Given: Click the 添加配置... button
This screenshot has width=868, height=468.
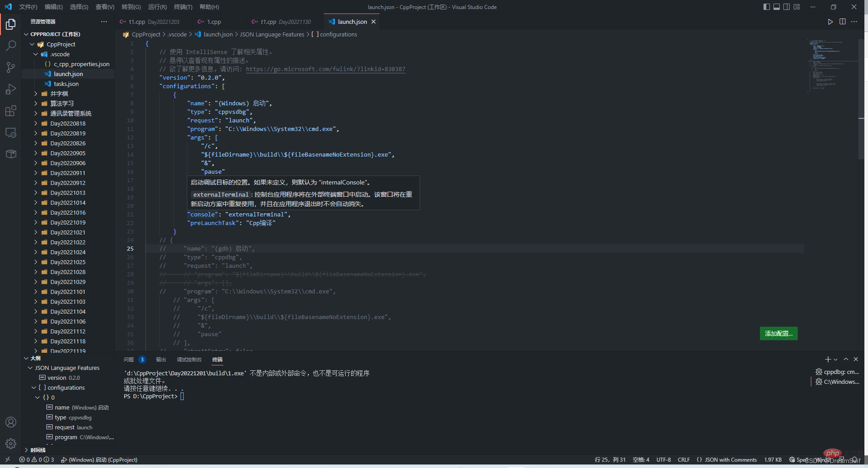Looking at the screenshot, I should click(x=778, y=333).
